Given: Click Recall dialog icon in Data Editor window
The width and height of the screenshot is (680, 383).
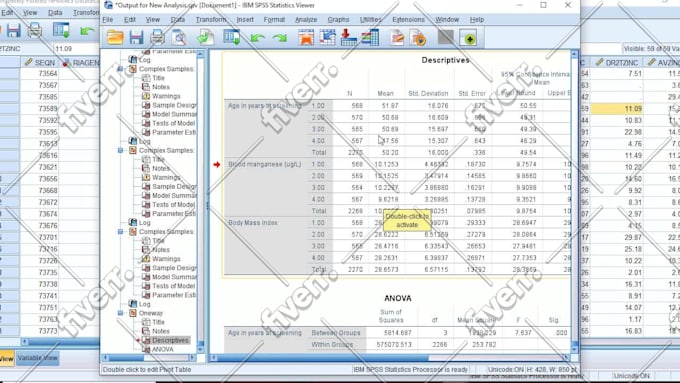Looking at the screenshot, I should click(61, 31).
